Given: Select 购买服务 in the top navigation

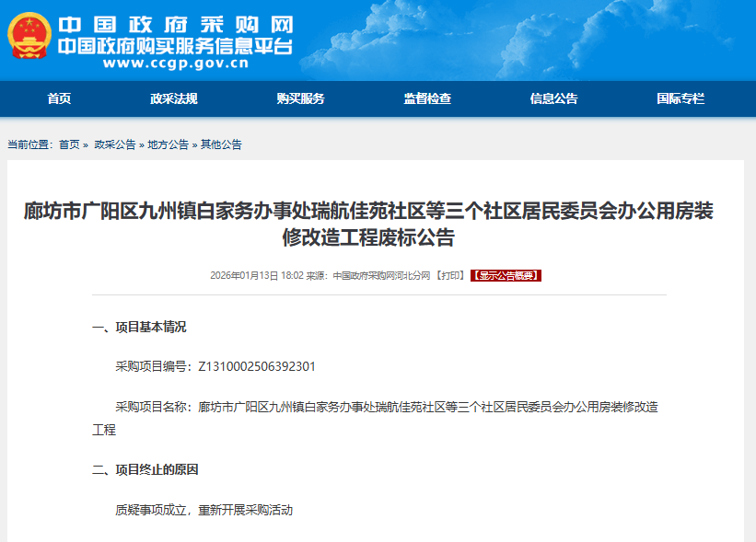Looking at the screenshot, I should [x=300, y=98].
